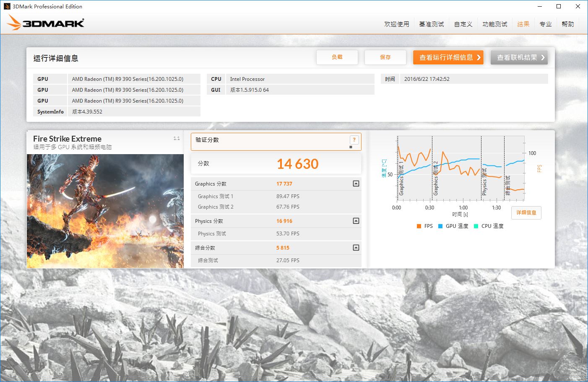
Task: Click the 保存 button
Action: click(x=385, y=57)
